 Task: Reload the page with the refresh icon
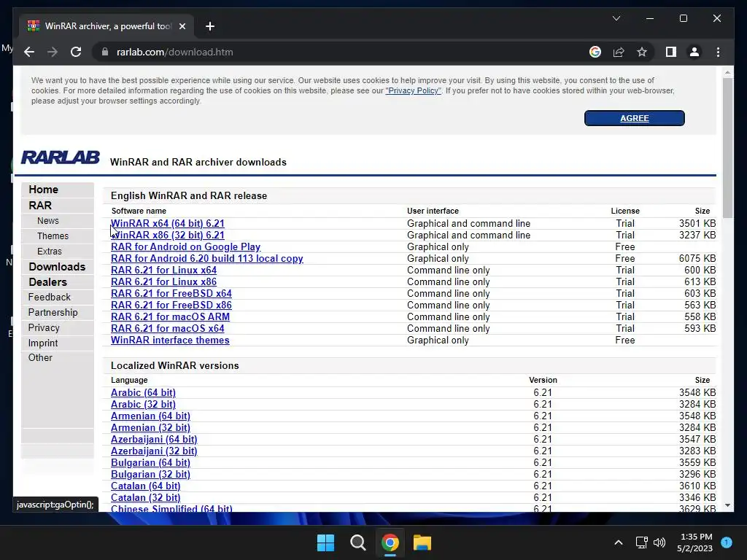point(76,52)
